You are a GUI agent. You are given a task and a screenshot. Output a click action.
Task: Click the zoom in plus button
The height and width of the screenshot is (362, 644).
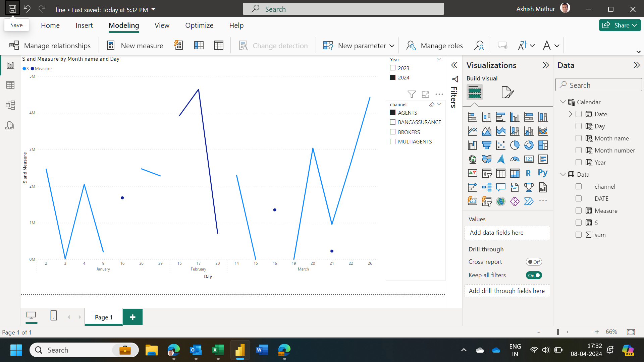[597, 332]
